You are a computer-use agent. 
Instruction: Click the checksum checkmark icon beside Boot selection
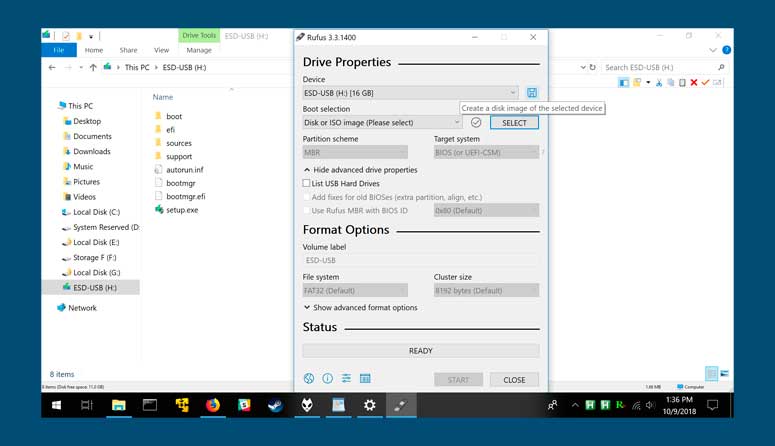click(475, 122)
